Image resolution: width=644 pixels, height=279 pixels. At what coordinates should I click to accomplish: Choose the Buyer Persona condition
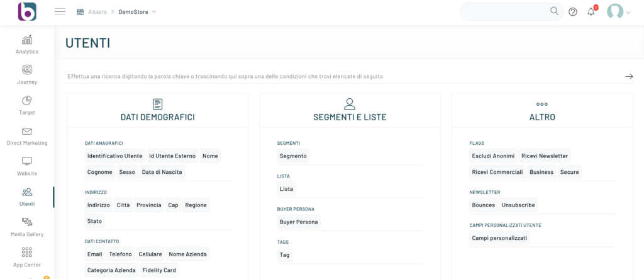coord(299,222)
